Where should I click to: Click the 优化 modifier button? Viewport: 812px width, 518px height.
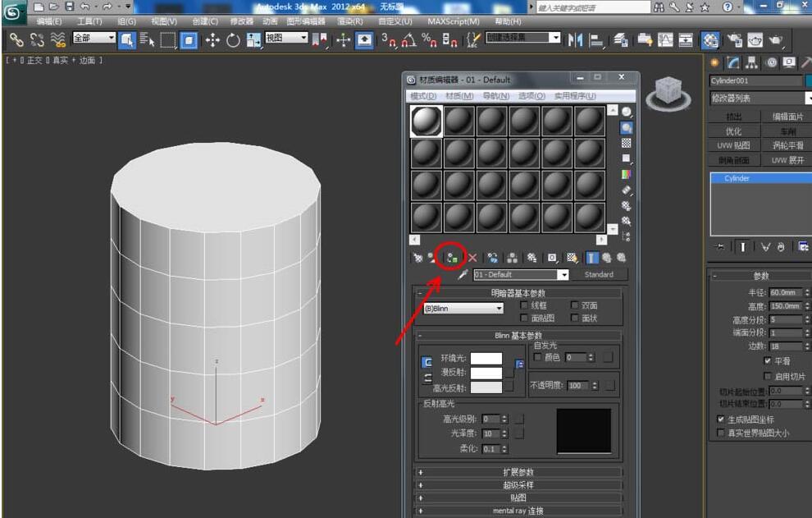(733, 131)
